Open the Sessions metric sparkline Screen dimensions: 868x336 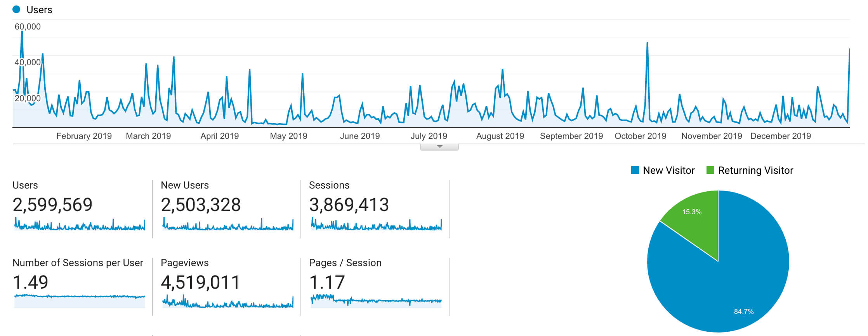click(376, 225)
